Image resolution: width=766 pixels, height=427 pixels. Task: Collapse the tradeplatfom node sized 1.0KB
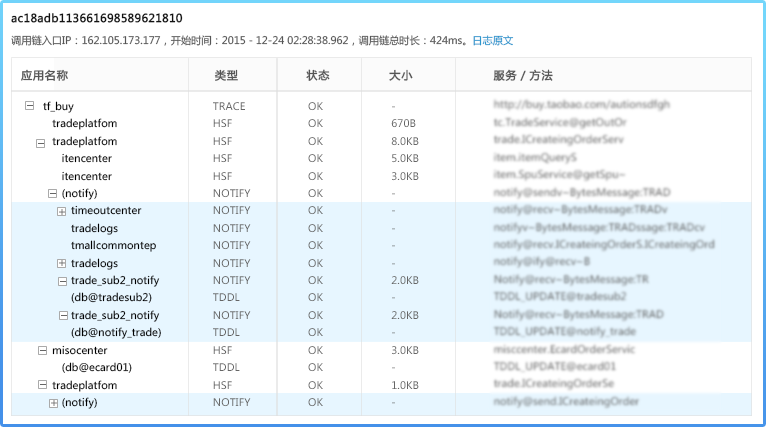pos(42,385)
